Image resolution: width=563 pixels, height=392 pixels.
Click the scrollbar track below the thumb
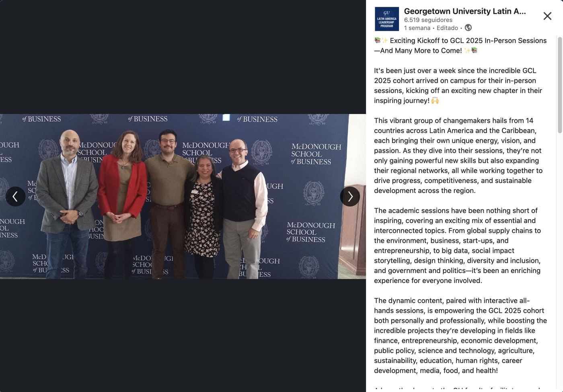pos(559,261)
